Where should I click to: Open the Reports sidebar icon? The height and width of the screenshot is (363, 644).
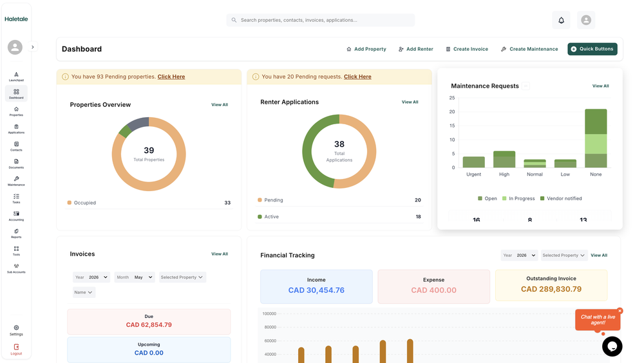(x=16, y=233)
